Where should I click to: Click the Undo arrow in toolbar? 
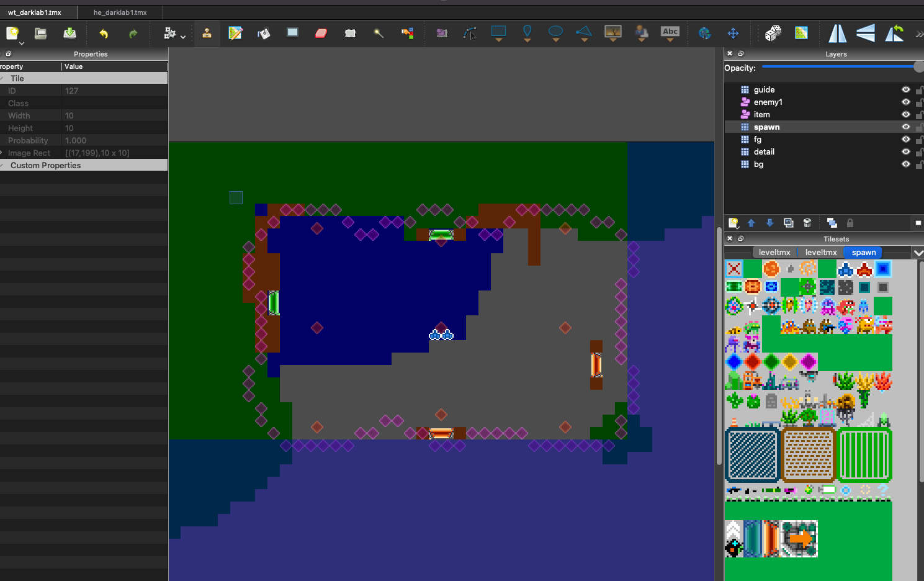[x=104, y=34]
